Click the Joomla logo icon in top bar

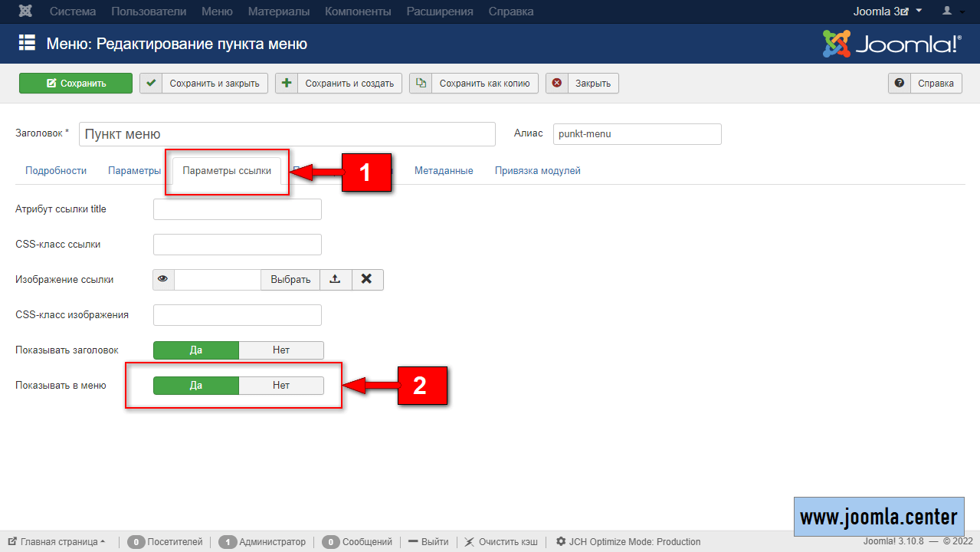pyautogui.click(x=25, y=11)
